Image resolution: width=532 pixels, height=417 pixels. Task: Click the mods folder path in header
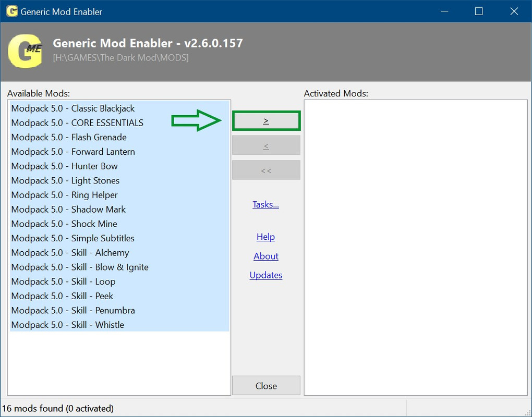[121, 58]
